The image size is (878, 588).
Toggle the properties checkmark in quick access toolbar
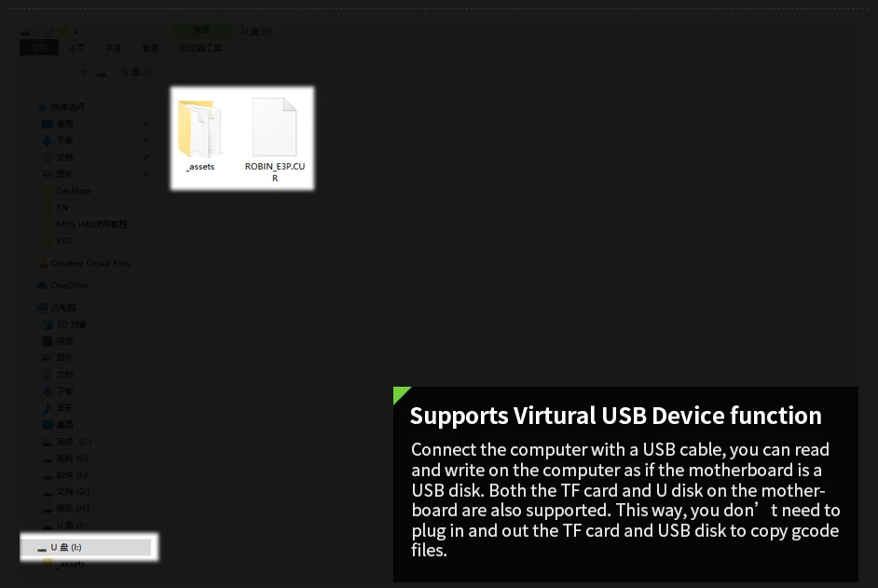[48, 32]
